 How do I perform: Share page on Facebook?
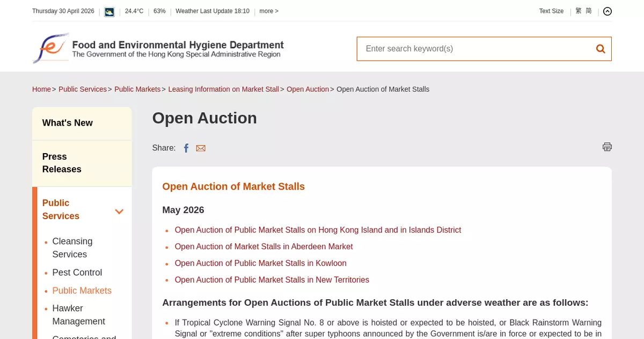[x=186, y=148]
